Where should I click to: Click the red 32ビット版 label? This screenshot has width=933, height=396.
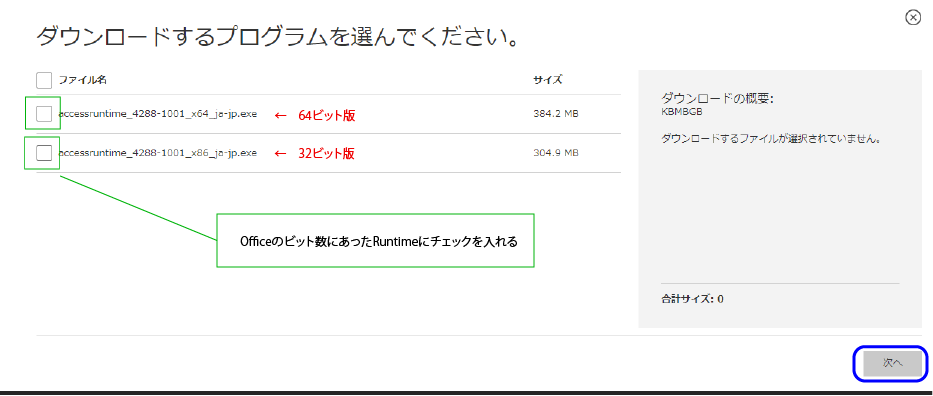pyautogui.click(x=327, y=153)
